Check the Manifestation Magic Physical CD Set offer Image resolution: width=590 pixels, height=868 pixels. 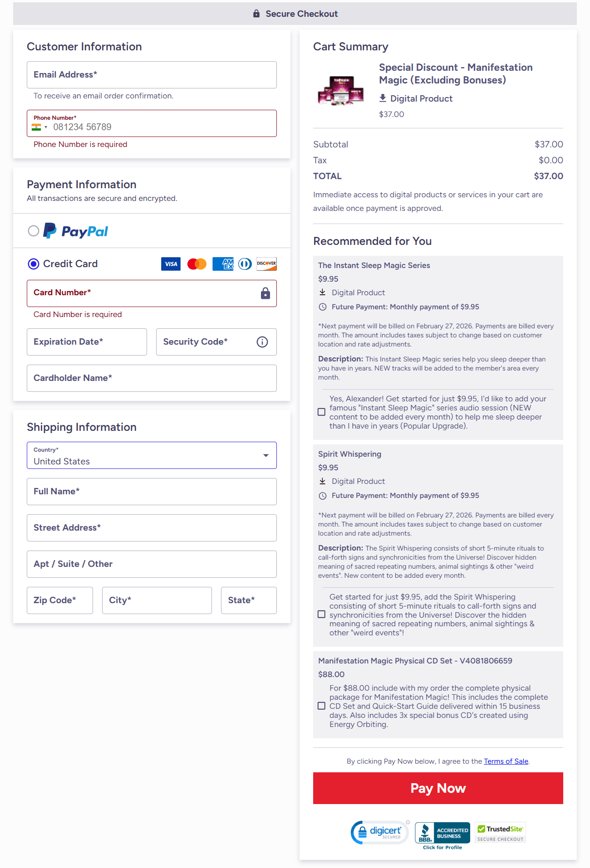click(x=321, y=706)
